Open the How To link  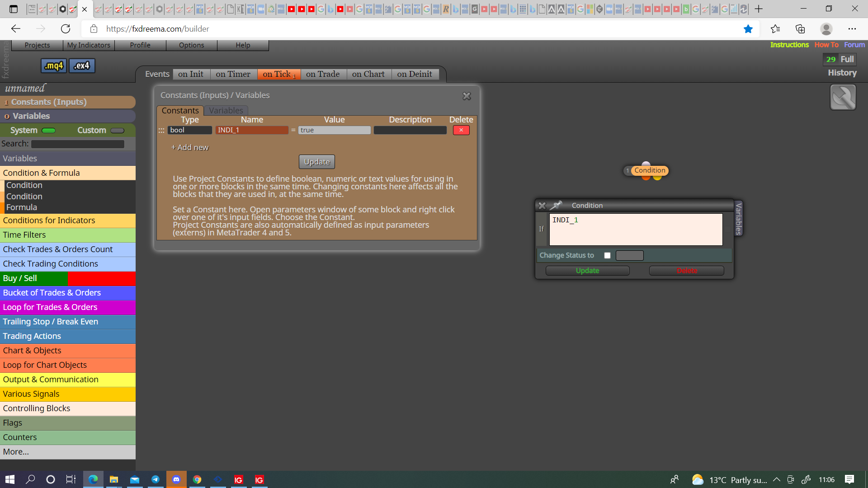[826, 45]
